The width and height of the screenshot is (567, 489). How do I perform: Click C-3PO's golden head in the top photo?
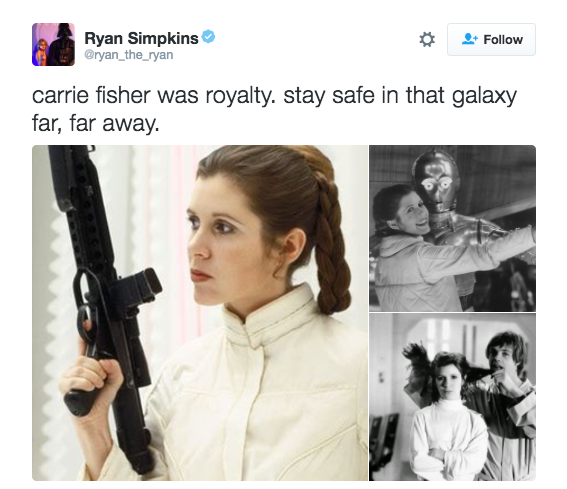point(436,181)
